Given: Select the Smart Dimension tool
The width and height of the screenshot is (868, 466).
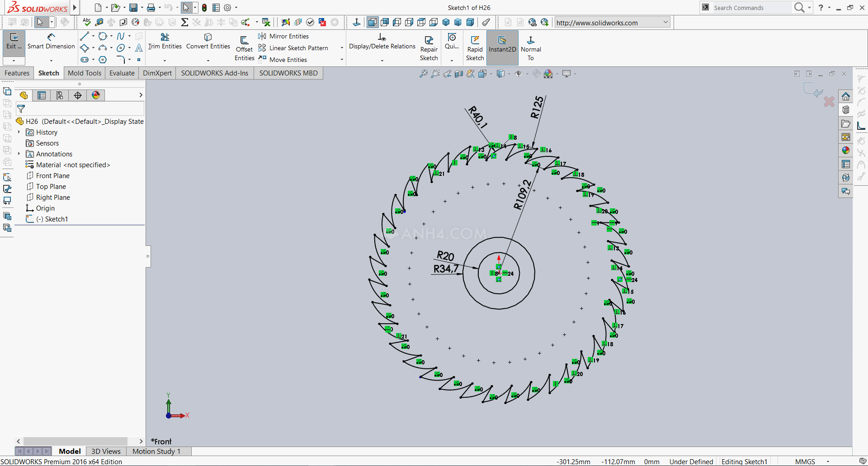Looking at the screenshot, I should tap(51, 42).
